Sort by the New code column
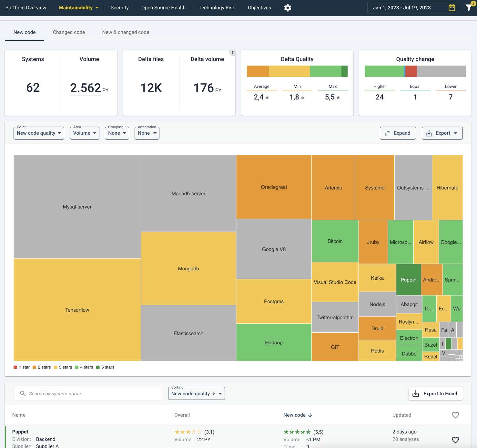Screen dimensions: 477x448 [x=298, y=415]
